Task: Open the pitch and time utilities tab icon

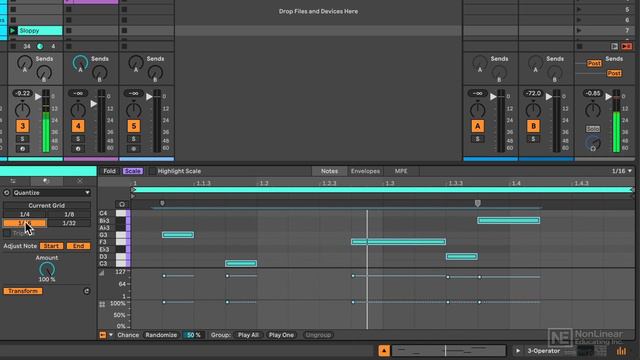Action: click(47, 181)
